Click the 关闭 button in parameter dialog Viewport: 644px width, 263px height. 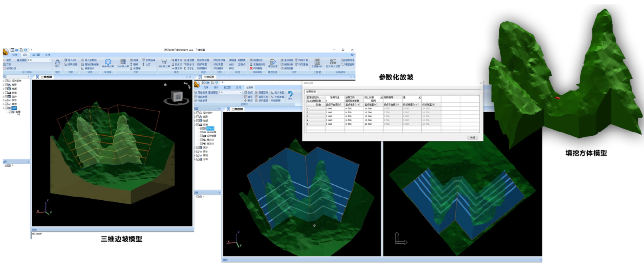pos(472,137)
